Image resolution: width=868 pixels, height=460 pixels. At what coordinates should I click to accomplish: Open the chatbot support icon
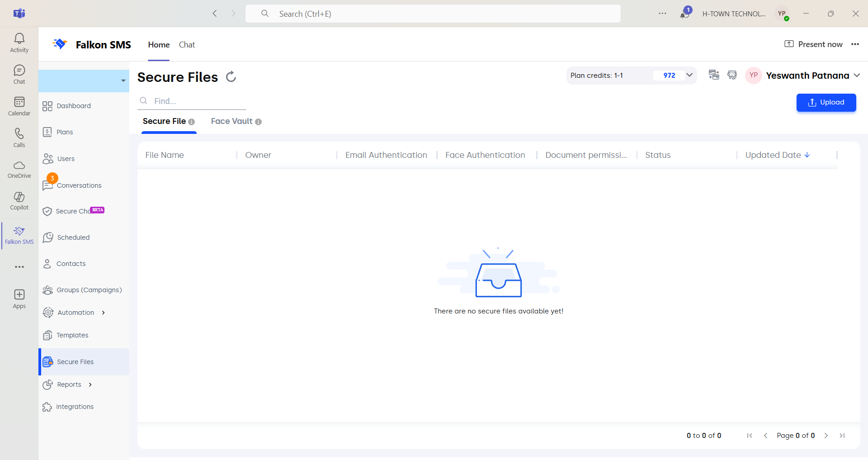click(732, 75)
